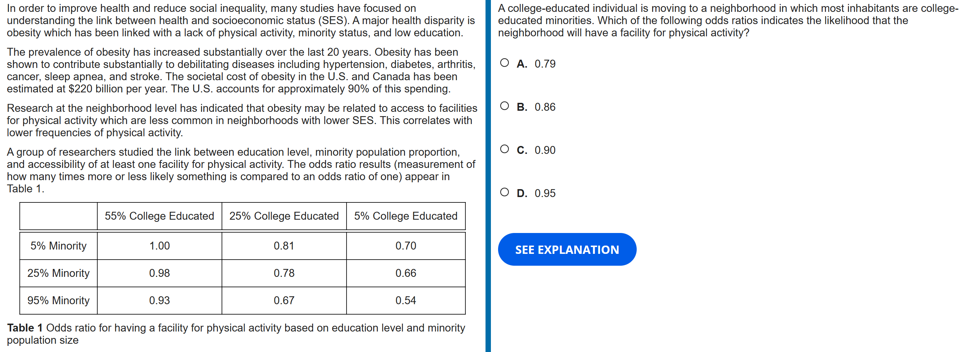This screenshot has width=980, height=352.
Task: Pick radio button for answer D
Action: click(x=504, y=192)
